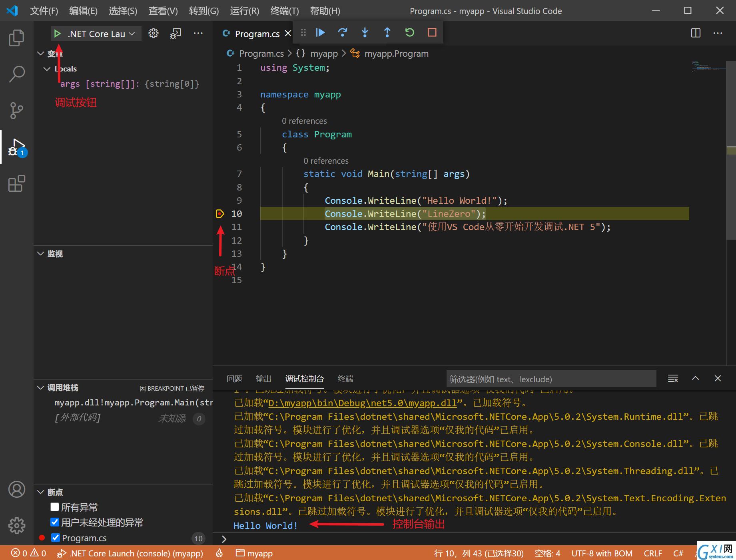Open the Search view in activity bar

tap(16, 74)
